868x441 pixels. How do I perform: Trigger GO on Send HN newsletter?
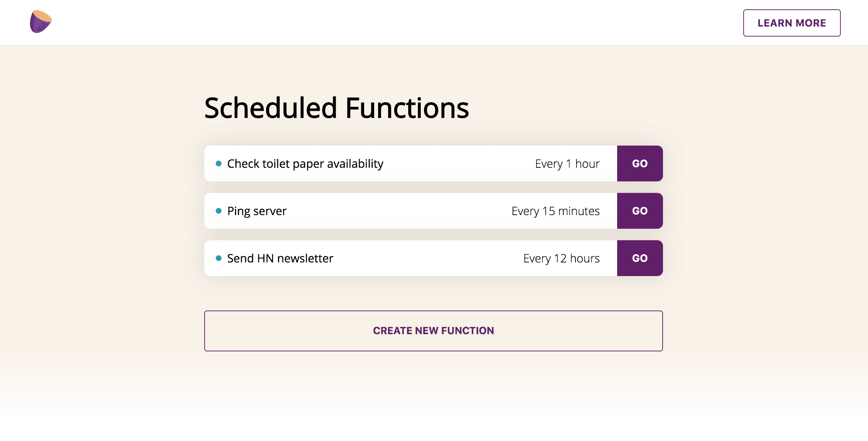640,258
